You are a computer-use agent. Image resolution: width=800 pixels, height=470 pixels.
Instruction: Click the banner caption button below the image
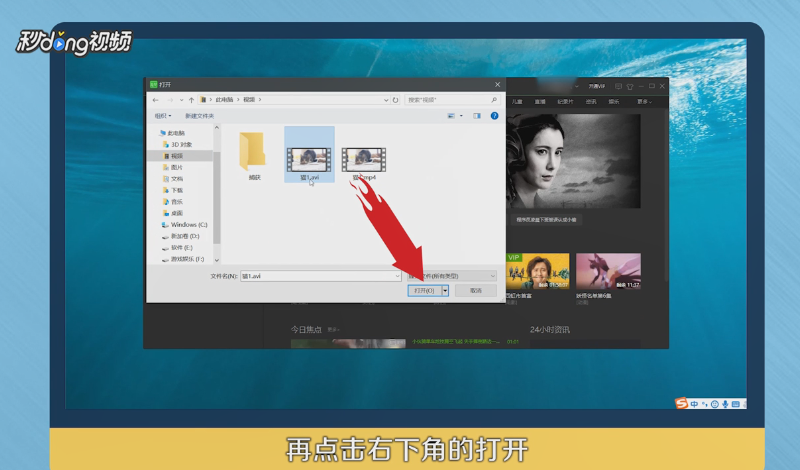(546, 220)
